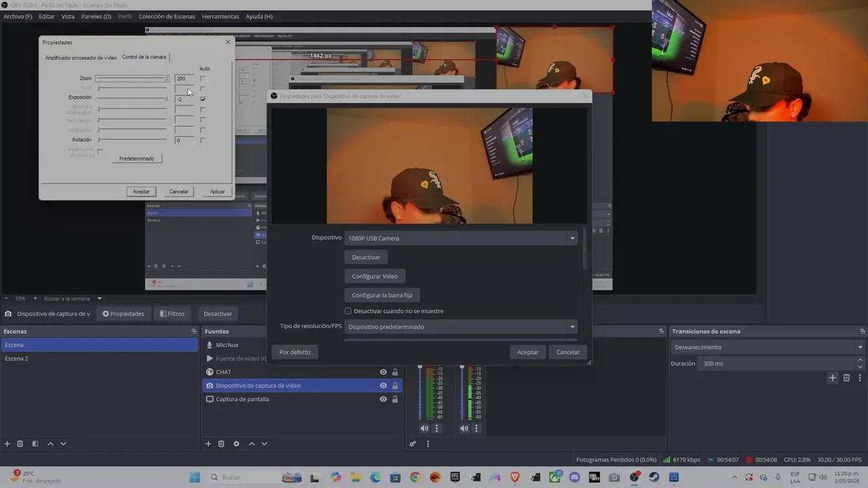Open Colección de Escenas menu

pyautogui.click(x=167, y=16)
